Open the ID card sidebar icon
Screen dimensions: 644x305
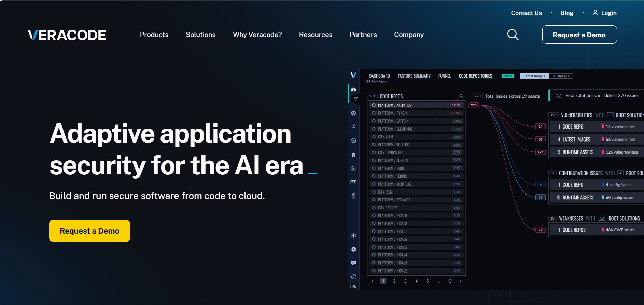(353, 182)
